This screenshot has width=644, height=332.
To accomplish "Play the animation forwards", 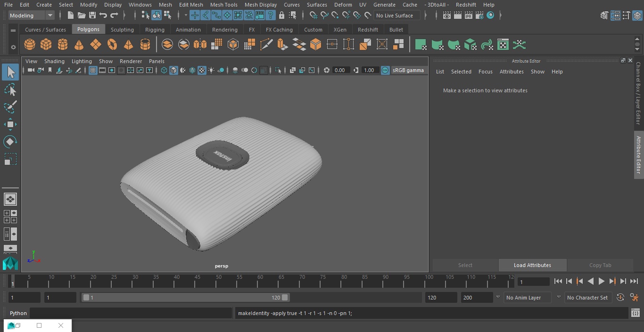I will pyautogui.click(x=601, y=281).
